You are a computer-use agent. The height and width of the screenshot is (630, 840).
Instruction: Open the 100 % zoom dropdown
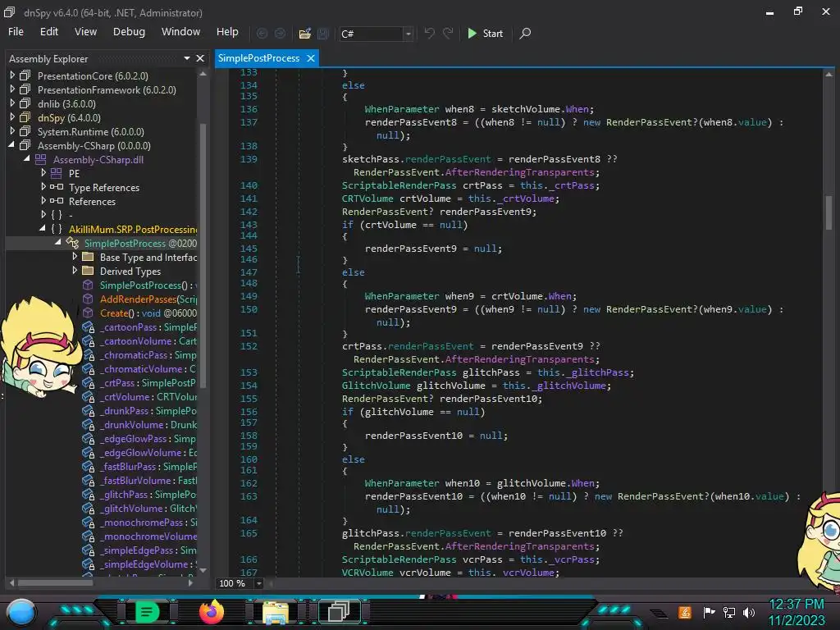coord(258,583)
